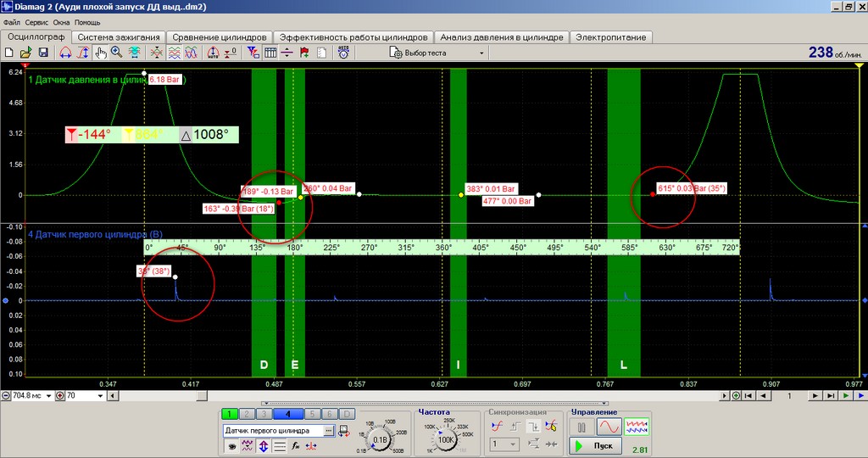Select the vertical measurement cursor tool
The width and height of the screenshot is (868, 458).
(x=83, y=53)
